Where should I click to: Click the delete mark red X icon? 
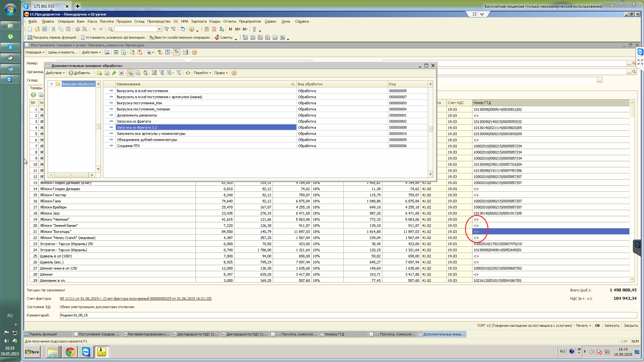pos(121,73)
